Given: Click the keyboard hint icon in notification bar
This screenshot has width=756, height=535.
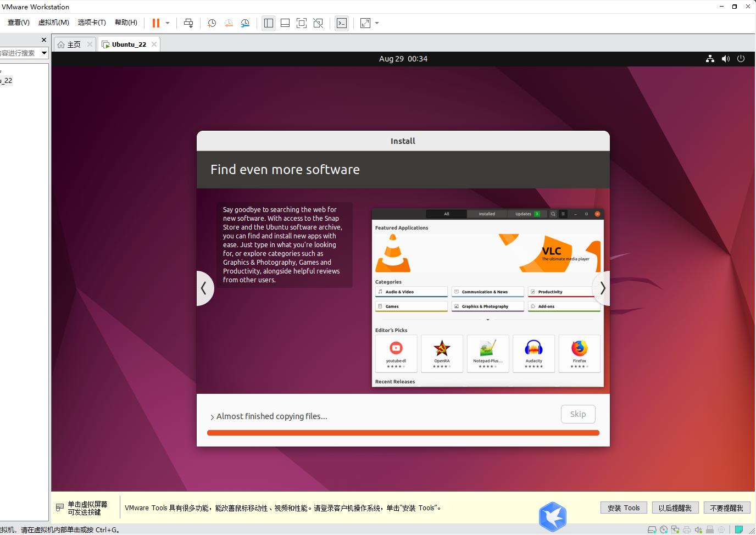Looking at the screenshot, I should 60,508.
